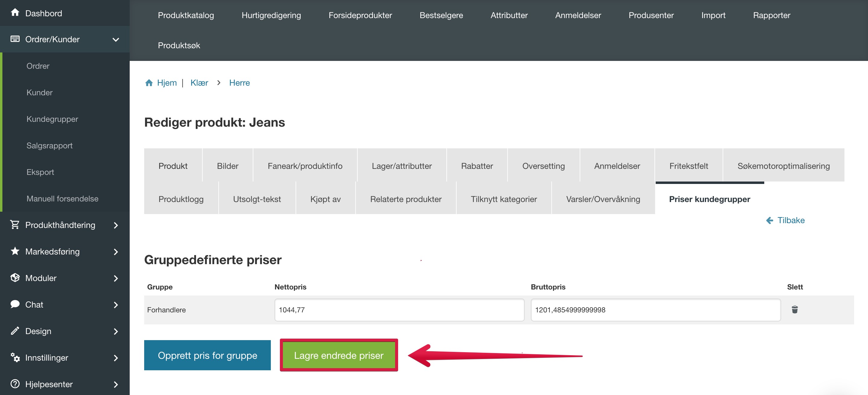868x395 pixels.
Task: Expand Moduler submenu arrow
Action: click(116, 278)
